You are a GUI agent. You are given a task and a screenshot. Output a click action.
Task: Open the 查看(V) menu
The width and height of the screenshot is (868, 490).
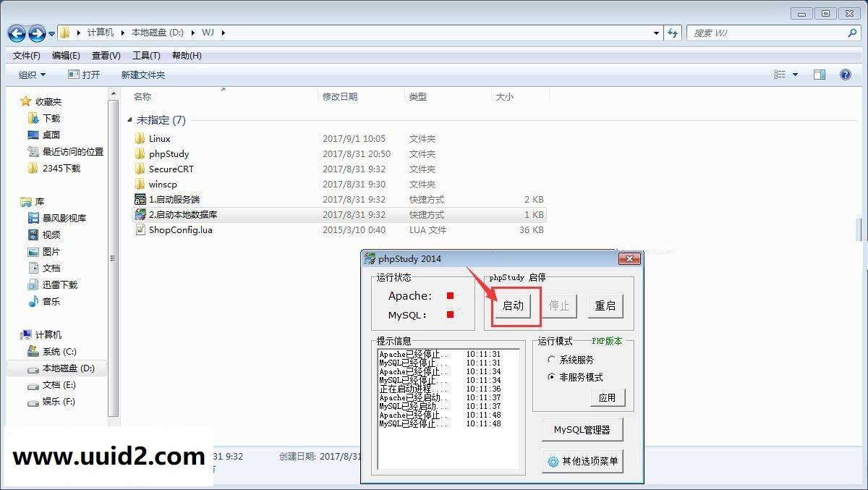105,55
